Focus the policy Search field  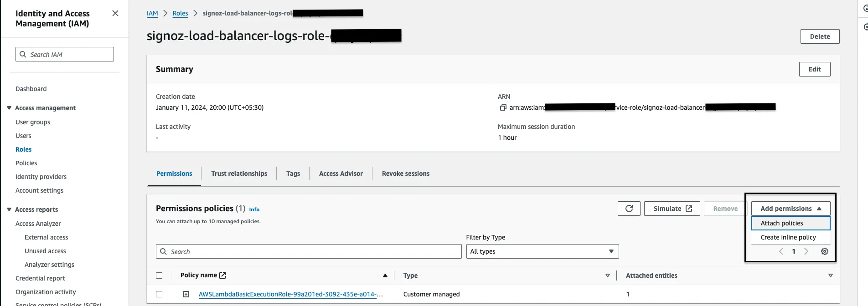tap(309, 251)
